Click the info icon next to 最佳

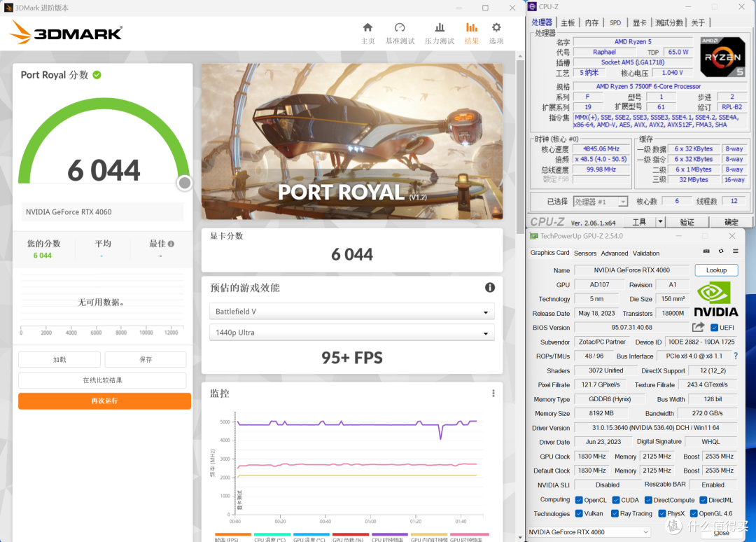[171, 244]
